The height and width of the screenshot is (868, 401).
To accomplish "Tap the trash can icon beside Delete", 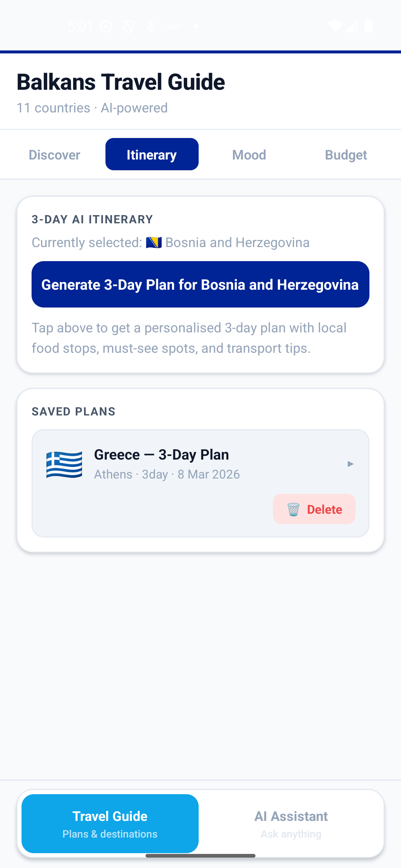I will [293, 509].
